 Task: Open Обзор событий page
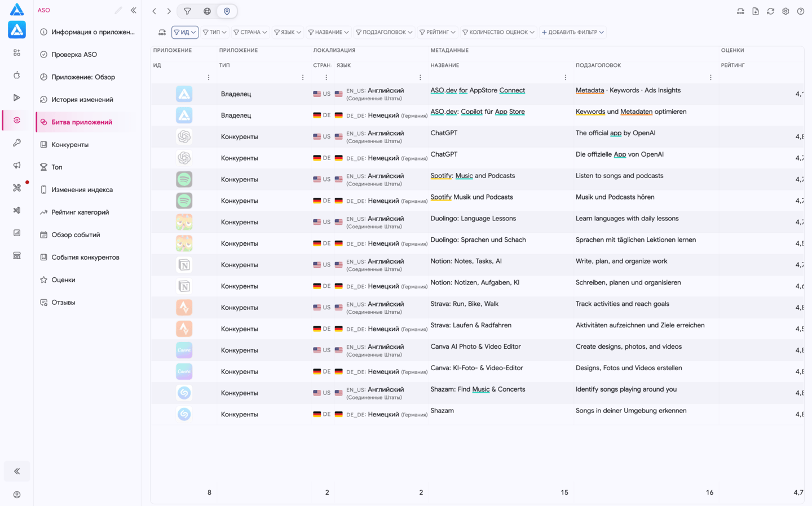click(87, 235)
